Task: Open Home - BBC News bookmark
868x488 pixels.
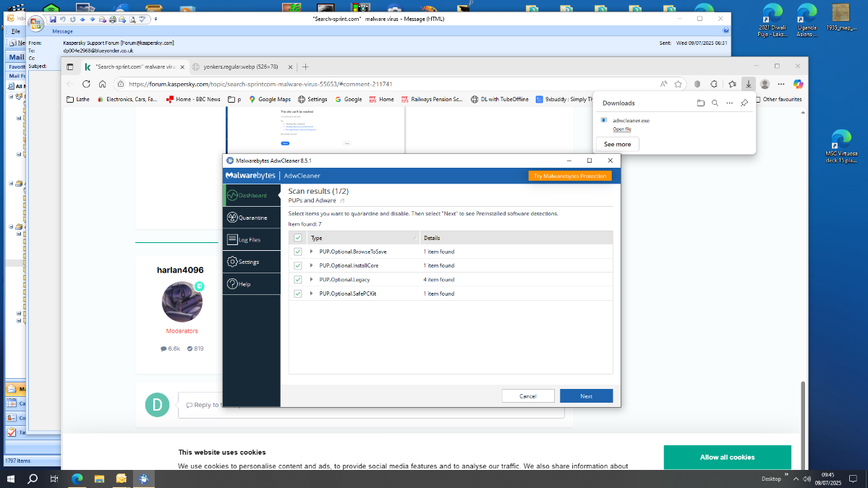Action: point(193,99)
